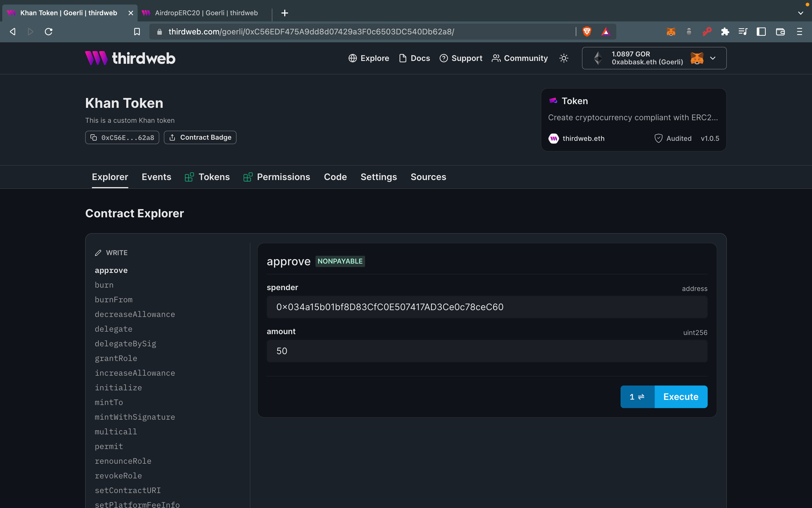The width and height of the screenshot is (812, 508).
Task: Click the Contract Badge share icon
Action: 173,137
